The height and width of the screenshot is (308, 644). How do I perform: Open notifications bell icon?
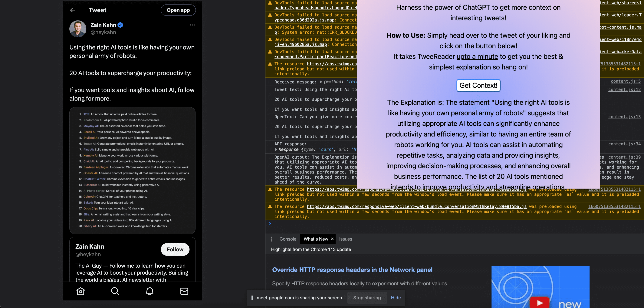pos(150,291)
